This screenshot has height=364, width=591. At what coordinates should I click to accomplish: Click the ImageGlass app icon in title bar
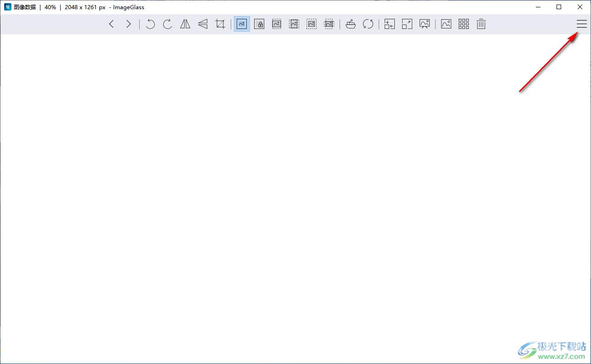click(8, 7)
